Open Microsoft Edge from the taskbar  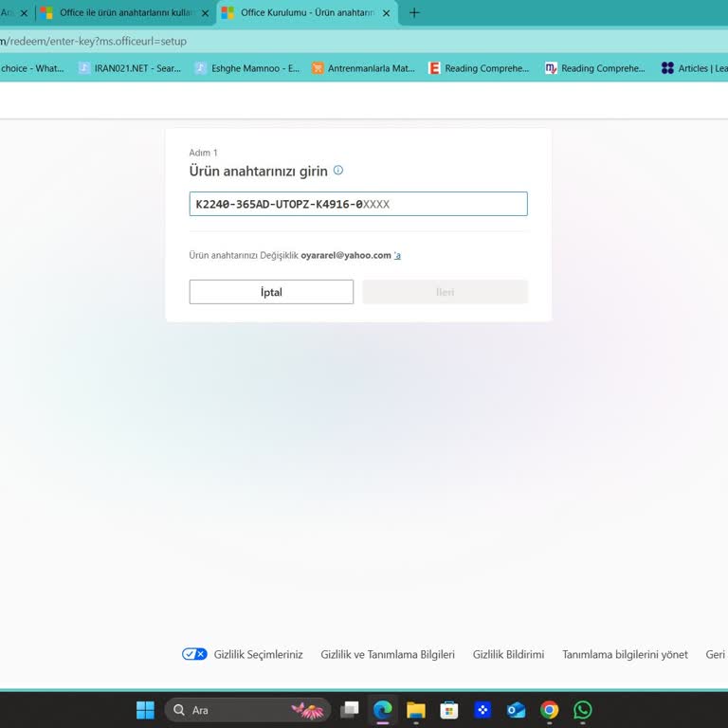tap(383, 710)
